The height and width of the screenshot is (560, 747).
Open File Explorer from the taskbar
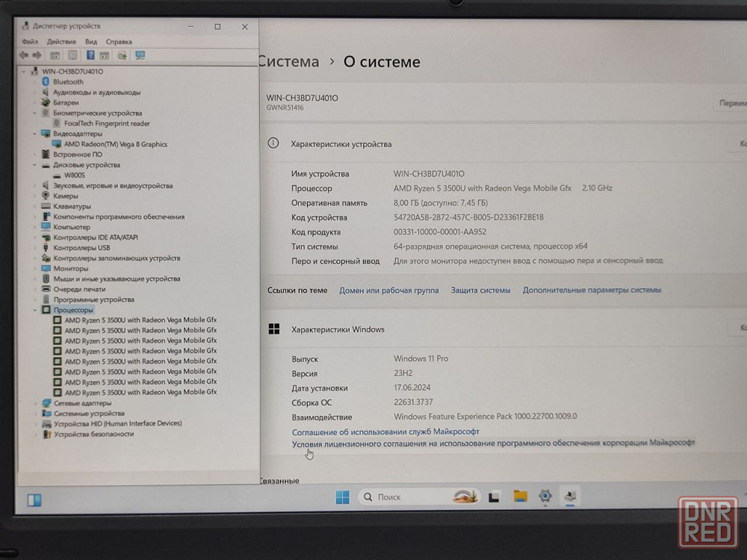tap(520, 497)
